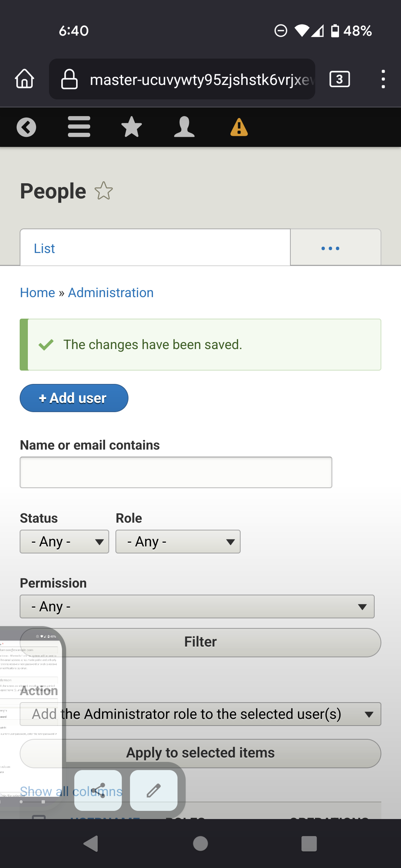
Task: Click the orange warning triangle icon
Action: (x=239, y=127)
